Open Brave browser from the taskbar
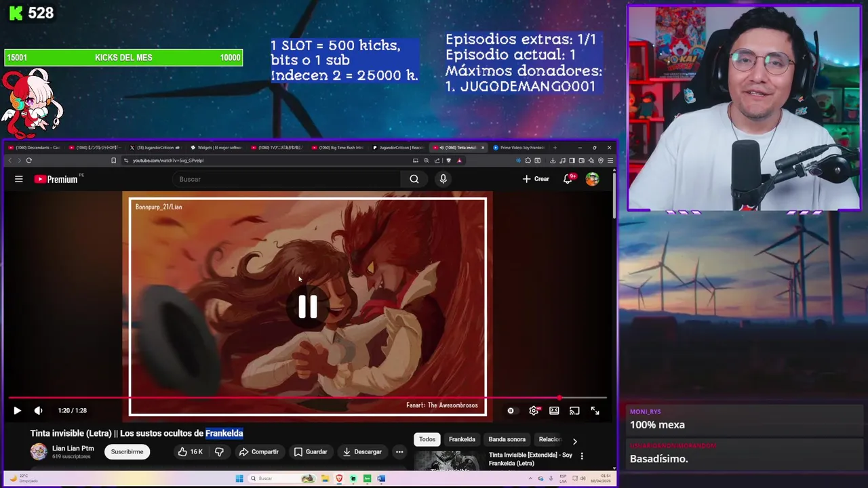This screenshot has height=488, width=868. tap(339, 479)
